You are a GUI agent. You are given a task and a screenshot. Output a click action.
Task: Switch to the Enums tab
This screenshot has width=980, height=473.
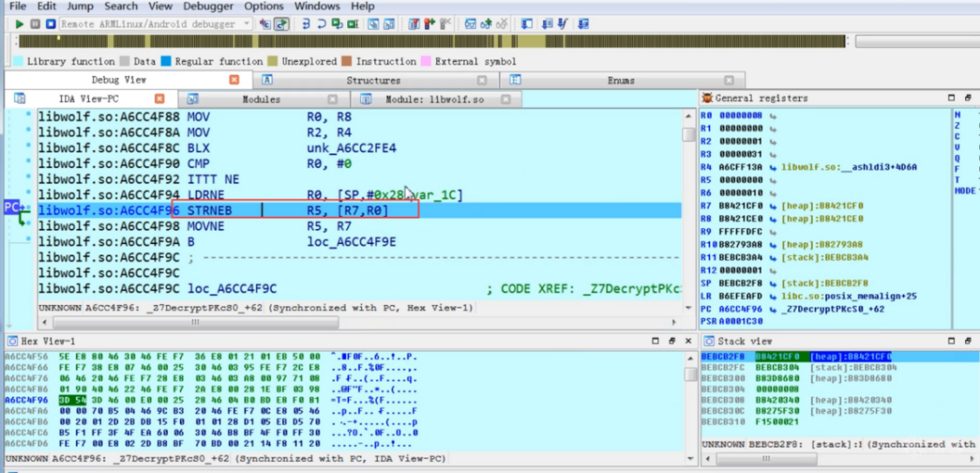[621, 80]
